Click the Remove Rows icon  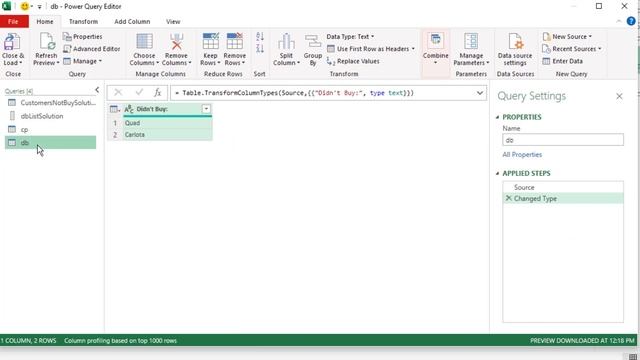coord(235,42)
